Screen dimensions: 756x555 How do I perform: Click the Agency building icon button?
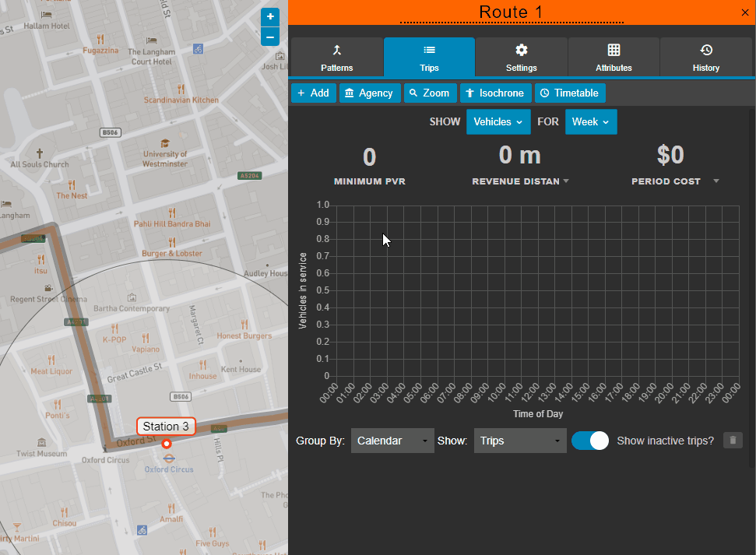(349, 93)
